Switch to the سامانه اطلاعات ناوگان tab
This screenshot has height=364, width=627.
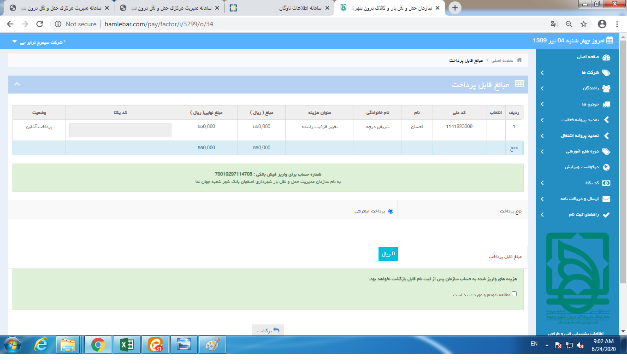281,8
